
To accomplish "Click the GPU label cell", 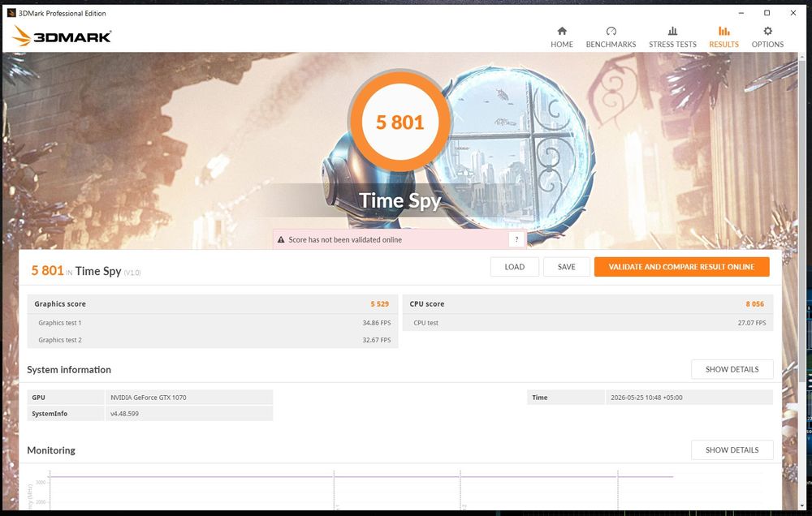I will click(66, 398).
